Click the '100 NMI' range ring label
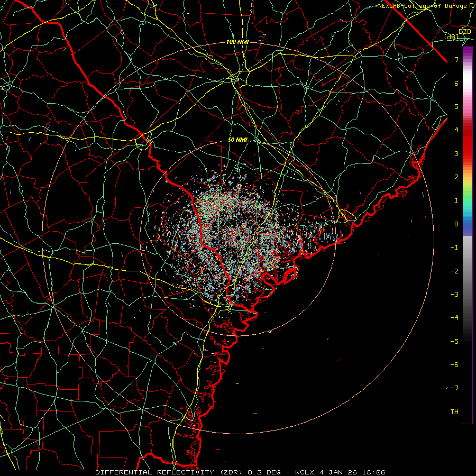The height and width of the screenshot is (476, 476). pos(237,42)
